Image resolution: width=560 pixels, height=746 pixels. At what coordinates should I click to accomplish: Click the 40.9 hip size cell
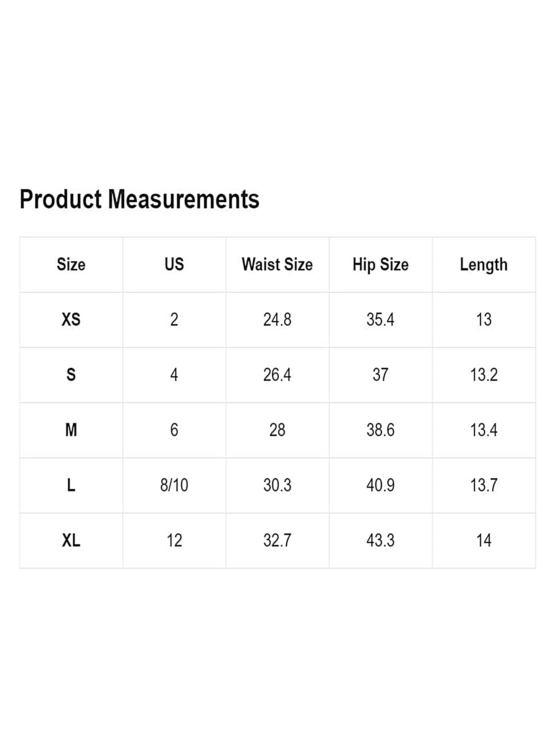(x=380, y=485)
